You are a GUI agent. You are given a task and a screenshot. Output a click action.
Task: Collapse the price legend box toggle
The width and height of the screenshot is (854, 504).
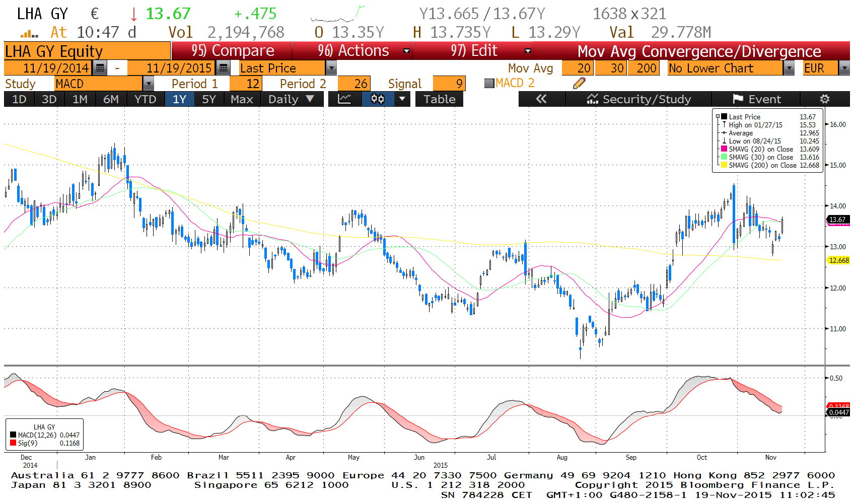718,116
